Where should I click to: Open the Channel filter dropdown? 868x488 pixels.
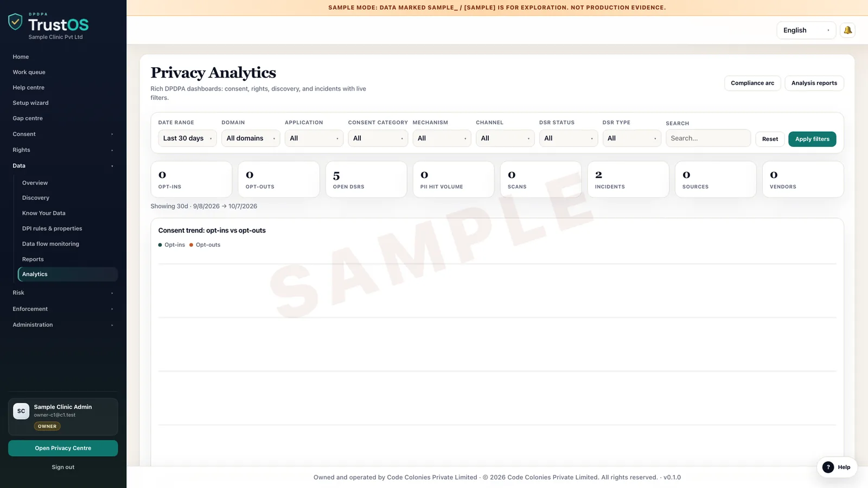point(505,138)
